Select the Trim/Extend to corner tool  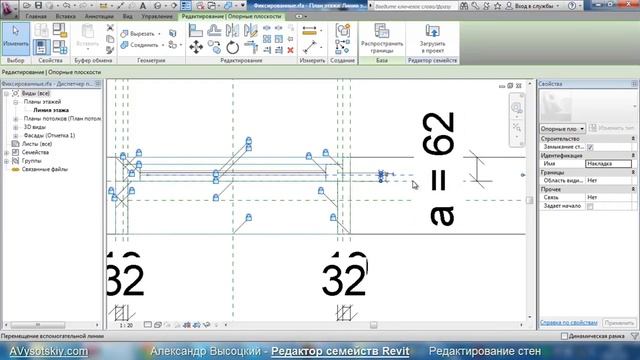(x=251, y=47)
